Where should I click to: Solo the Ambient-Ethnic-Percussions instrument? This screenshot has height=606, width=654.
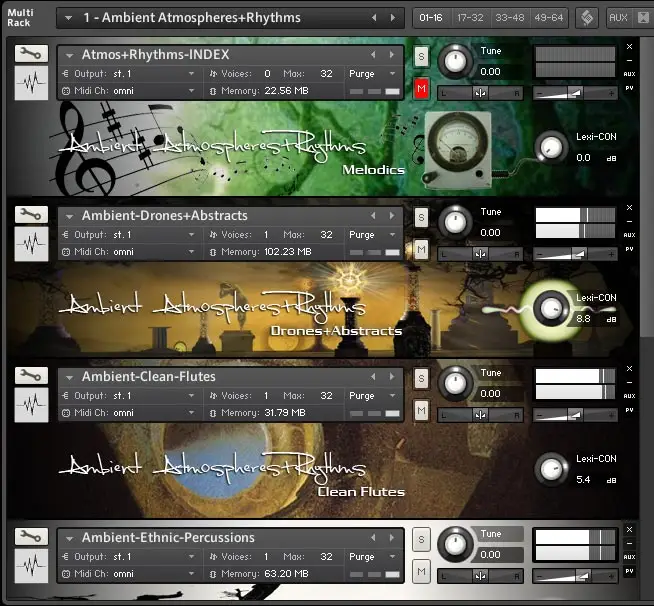tap(421, 539)
